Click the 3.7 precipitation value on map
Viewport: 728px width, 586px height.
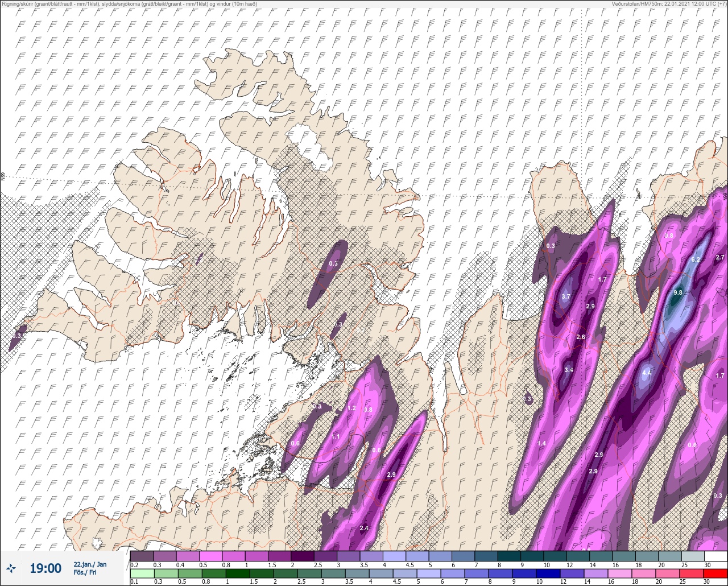point(566,297)
